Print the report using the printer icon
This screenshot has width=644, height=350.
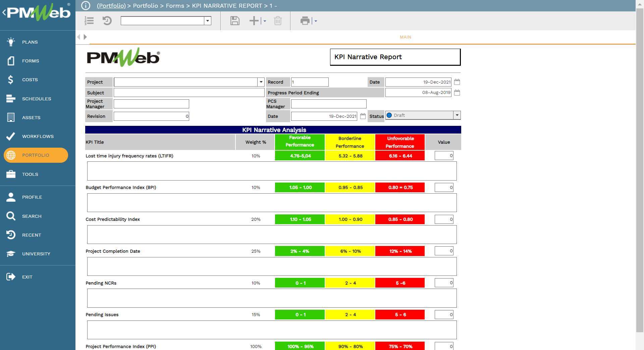pyautogui.click(x=305, y=21)
